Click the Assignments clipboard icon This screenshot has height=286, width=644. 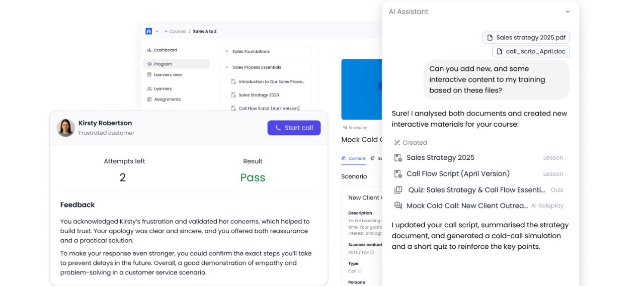pyautogui.click(x=149, y=100)
